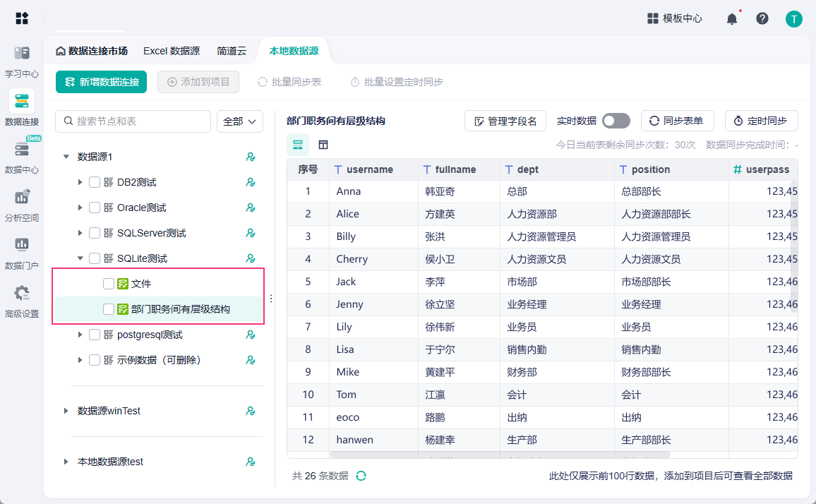The image size is (816, 504).
Task: Check the SQLite测试 checkbox
Action: coord(94,258)
